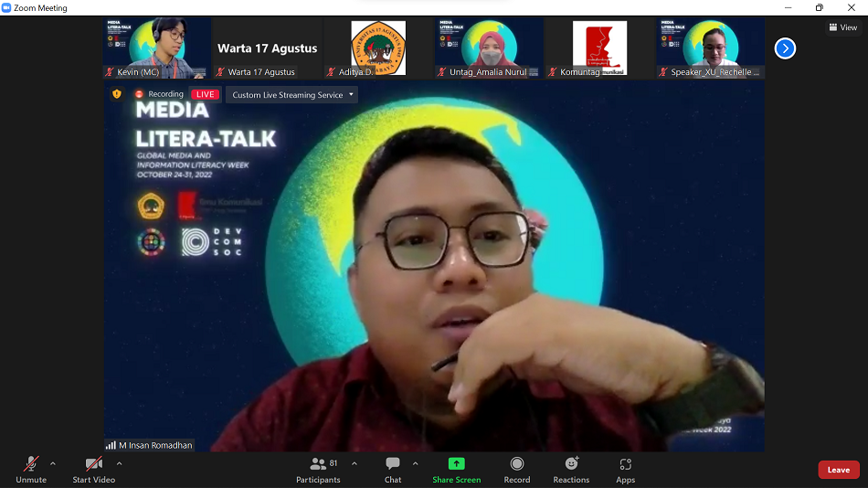Open the Participants panel
This screenshot has height=488, width=868.
coord(318,470)
